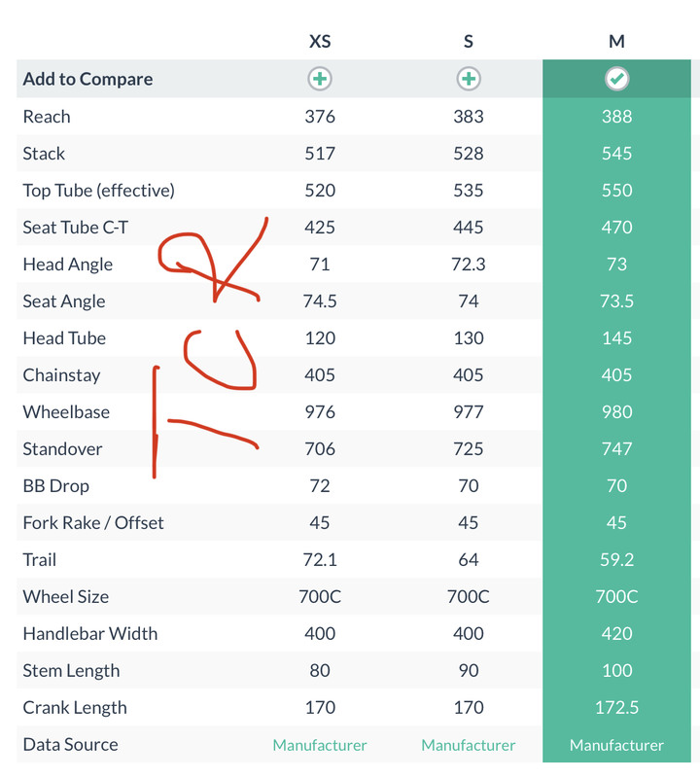Click the Top Tube (effective) label

(99, 191)
